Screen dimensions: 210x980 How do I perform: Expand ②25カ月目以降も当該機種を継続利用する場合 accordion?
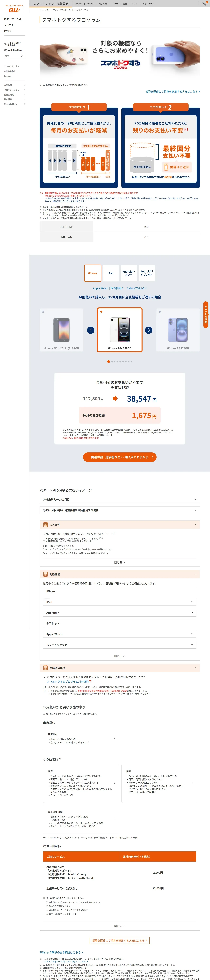(120, 510)
